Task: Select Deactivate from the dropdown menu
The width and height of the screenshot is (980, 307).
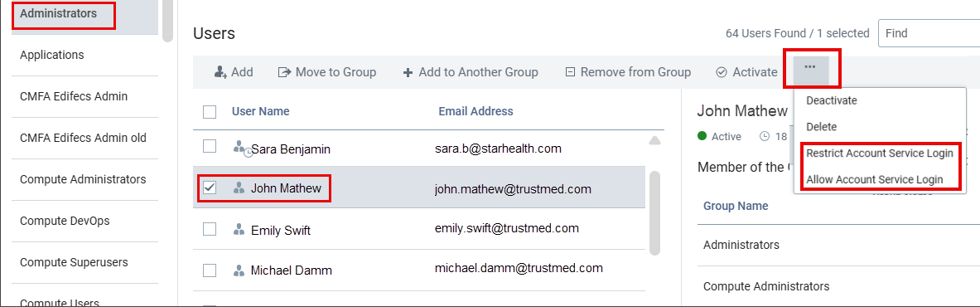Action: click(x=831, y=100)
